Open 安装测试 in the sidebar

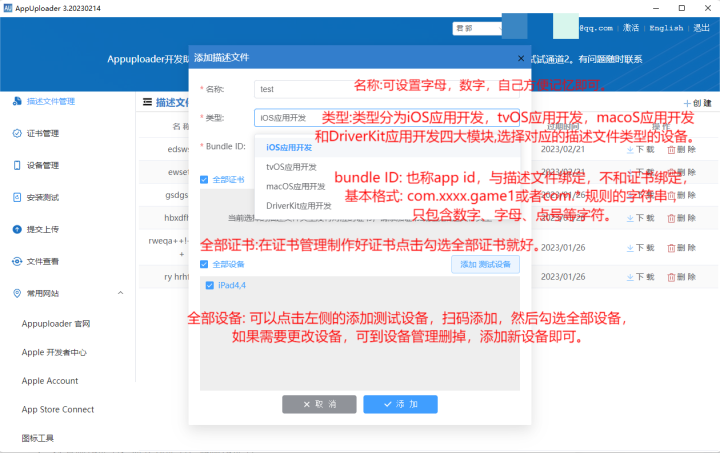point(42,197)
